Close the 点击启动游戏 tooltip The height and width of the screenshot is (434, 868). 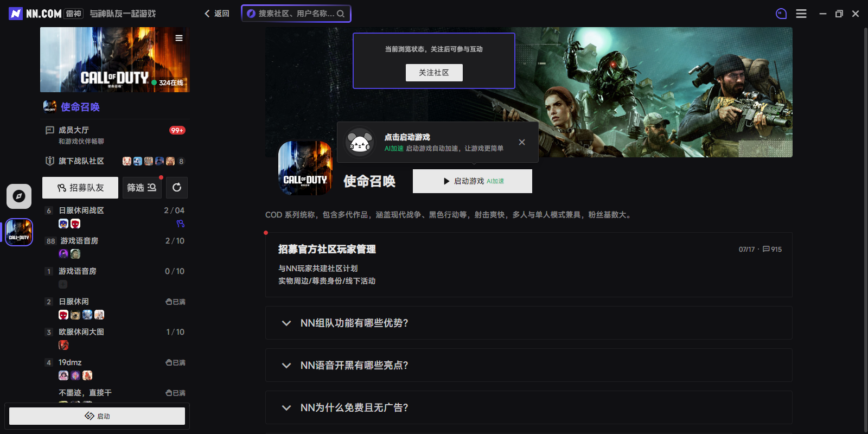522,142
